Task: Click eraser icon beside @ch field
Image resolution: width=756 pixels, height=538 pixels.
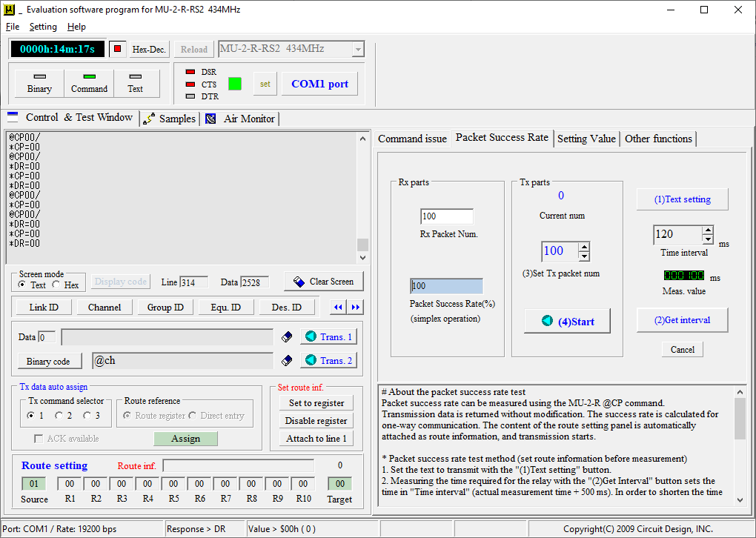Action: coord(287,361)
